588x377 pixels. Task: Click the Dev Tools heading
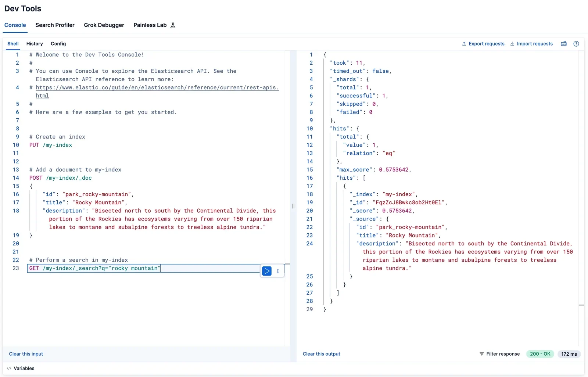pos(23,8)
